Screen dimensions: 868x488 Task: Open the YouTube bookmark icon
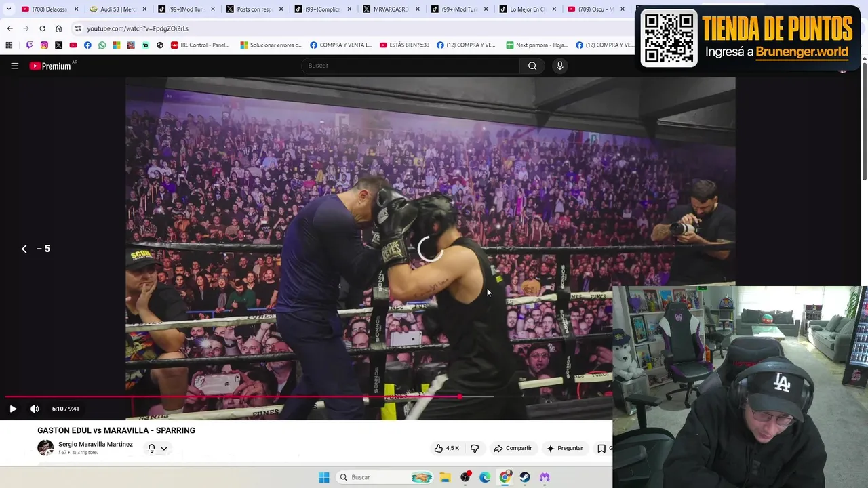pos(73,45)
